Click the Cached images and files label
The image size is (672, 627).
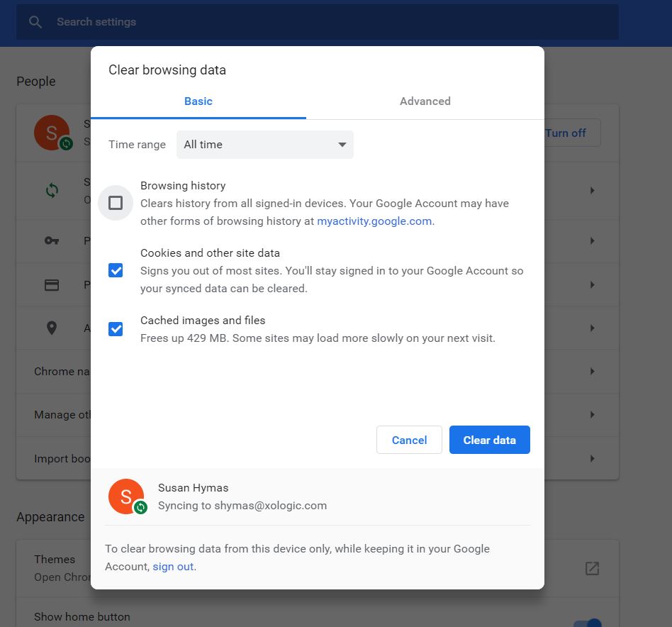tap(203, 321)
